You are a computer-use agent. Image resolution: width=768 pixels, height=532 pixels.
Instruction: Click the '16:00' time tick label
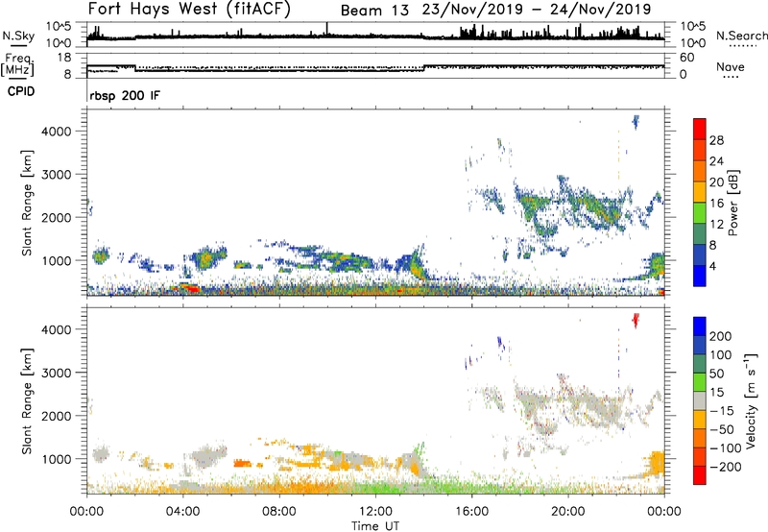click(x=471, y=511)
